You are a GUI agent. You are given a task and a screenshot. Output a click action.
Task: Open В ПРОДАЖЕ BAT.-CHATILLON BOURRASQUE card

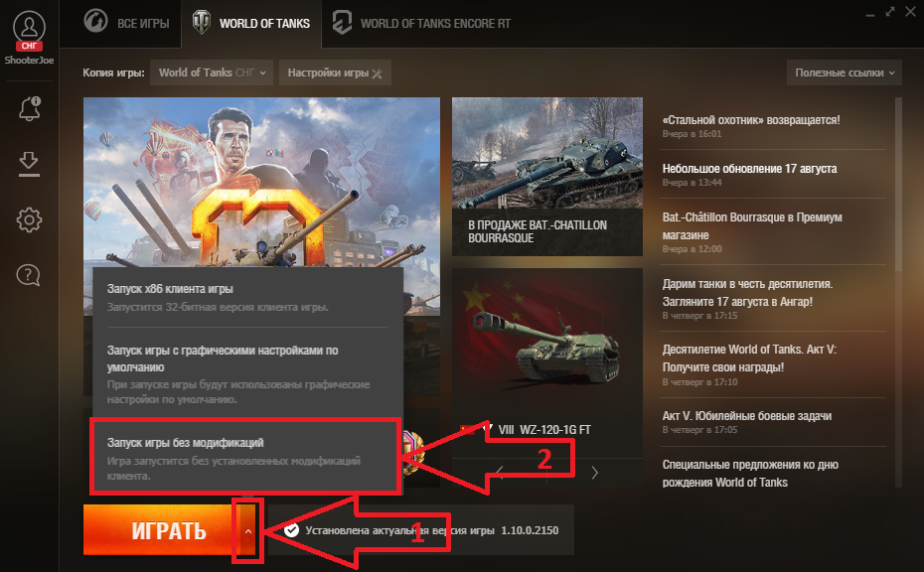547,177
